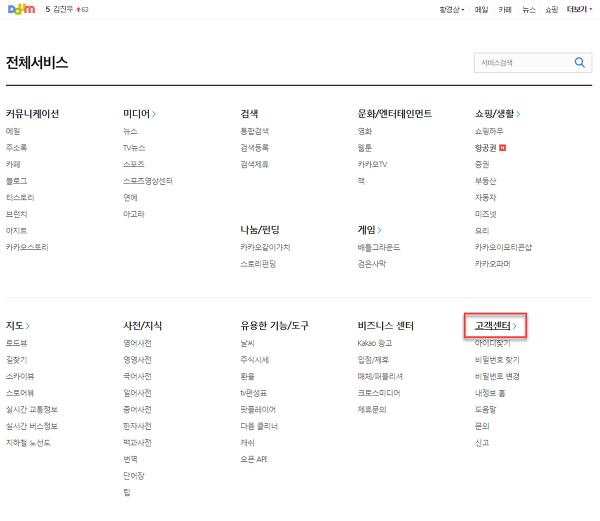The height and width of the screenshot is (521, 600).
Task: Open 증권 under 쇼핑/생활
Action: pyautogui.click(x=482, y=164)
